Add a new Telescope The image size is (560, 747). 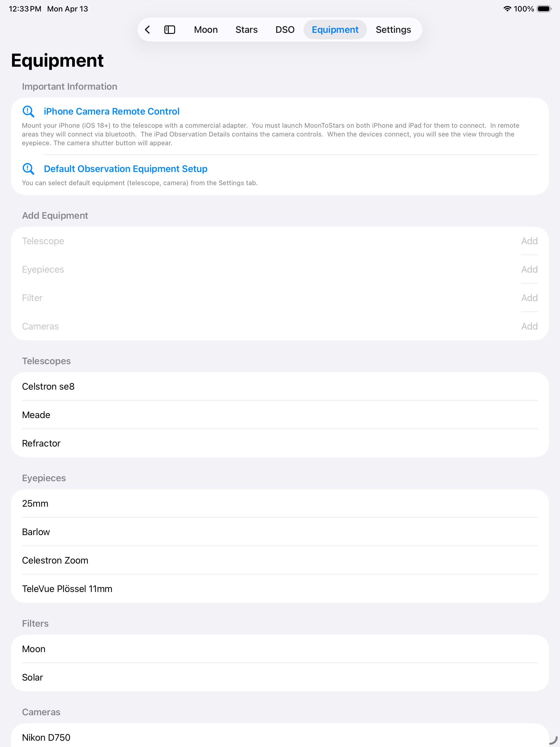coord(529,241)
